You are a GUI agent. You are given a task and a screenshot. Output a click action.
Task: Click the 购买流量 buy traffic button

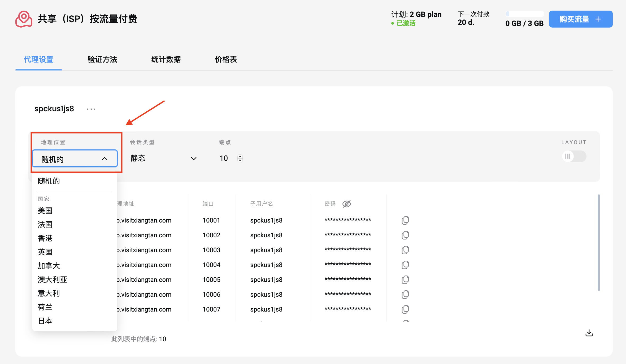581,19
